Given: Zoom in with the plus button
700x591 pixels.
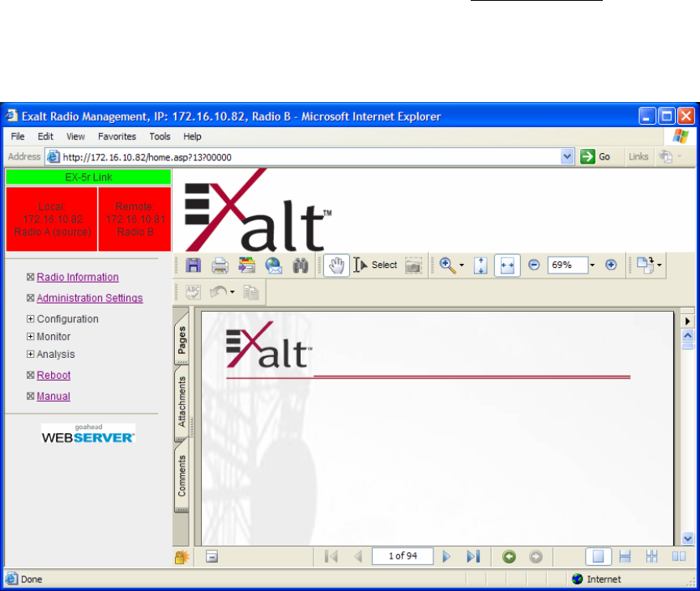Looking at the screenshot, I should [x=611, y=265].
